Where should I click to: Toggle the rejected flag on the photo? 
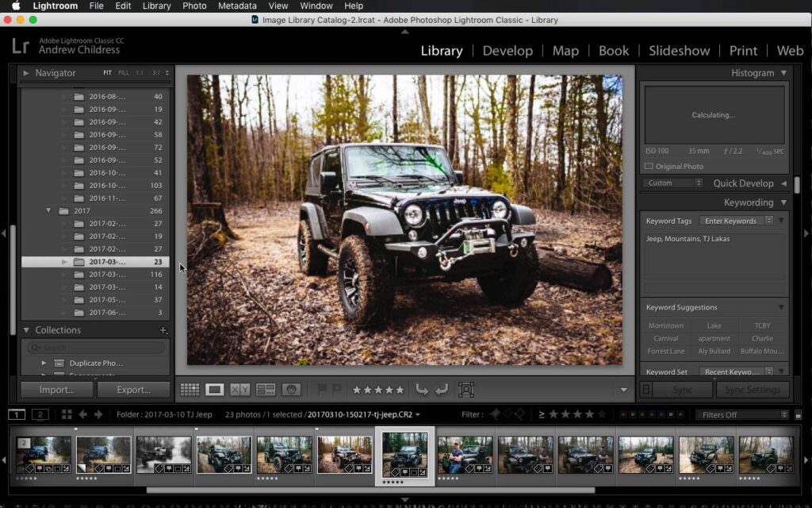(x=335, y=389)
